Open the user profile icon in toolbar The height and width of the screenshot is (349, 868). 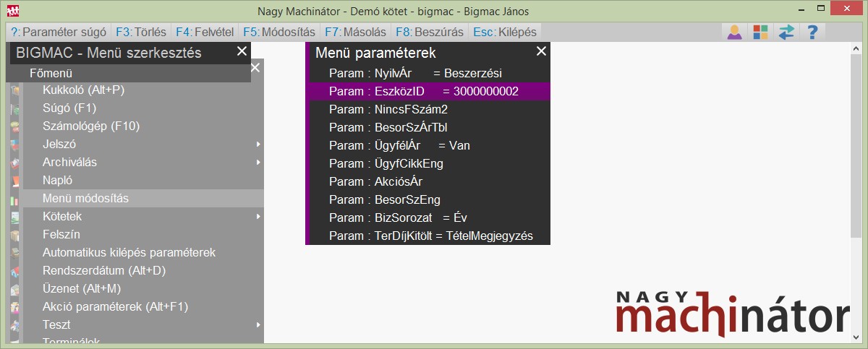tap(734, 32)
